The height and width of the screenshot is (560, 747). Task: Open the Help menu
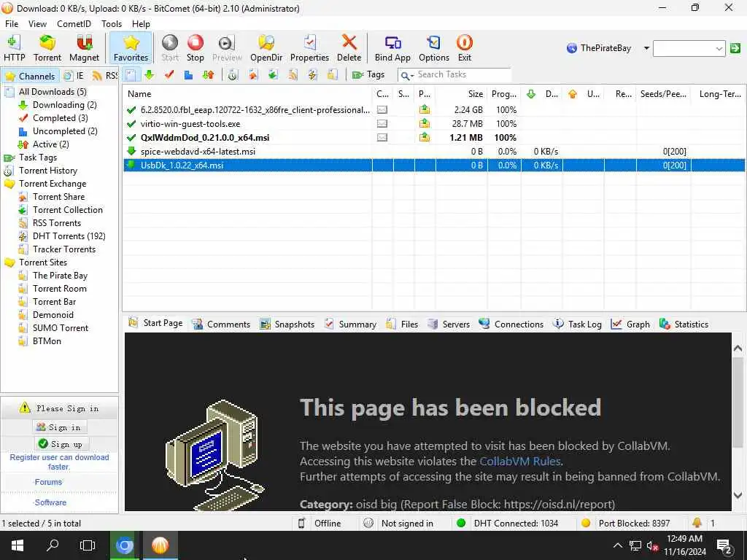[x=141, y=24]
